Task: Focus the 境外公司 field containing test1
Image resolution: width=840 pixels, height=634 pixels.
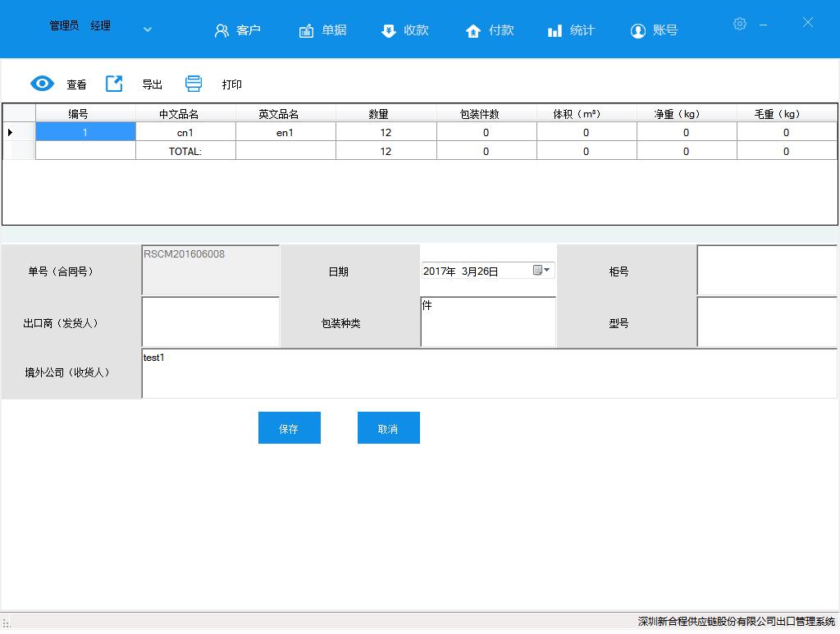Action: pos(489,373)
